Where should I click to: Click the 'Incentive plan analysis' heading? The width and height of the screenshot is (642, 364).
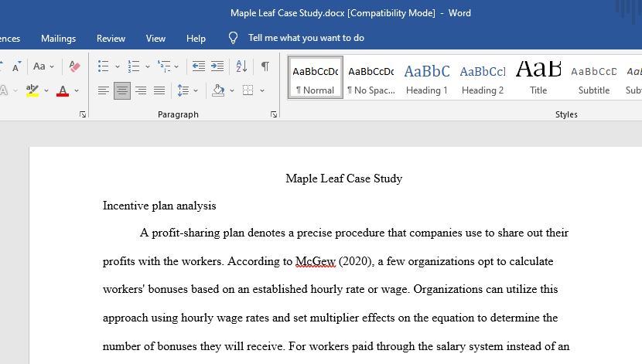click(159, 206)
